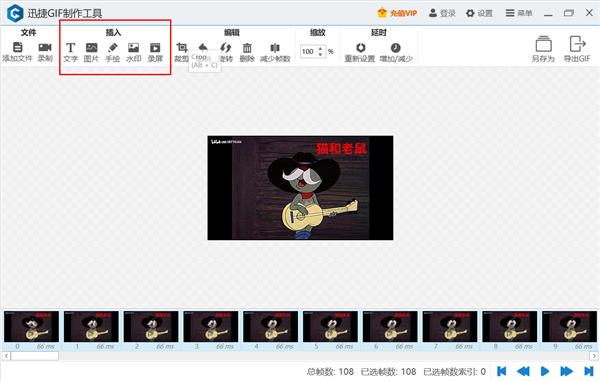Increase zoom percentage with up arrow
Screen dimensions: 600x381
click(x=321, y=48)
